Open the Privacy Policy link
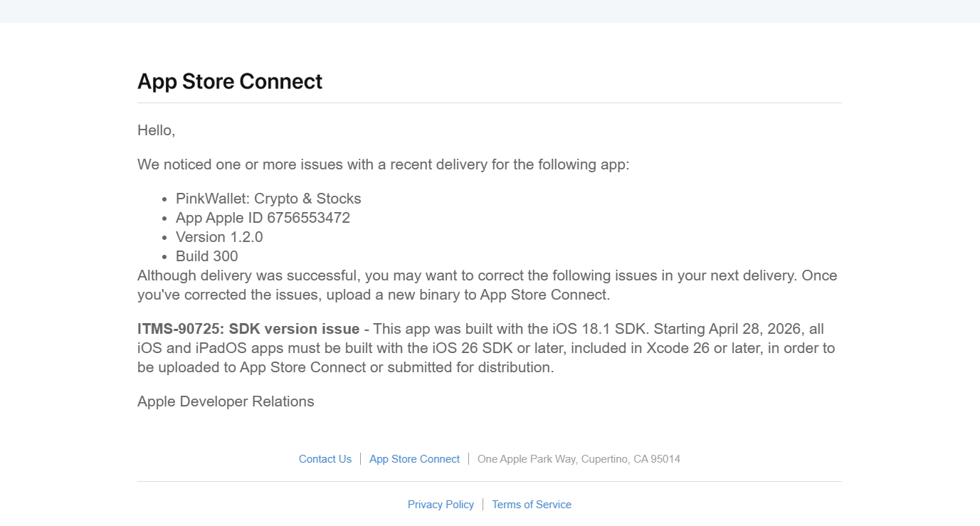The width and height of the screenshot is (980, 526). 441,505
